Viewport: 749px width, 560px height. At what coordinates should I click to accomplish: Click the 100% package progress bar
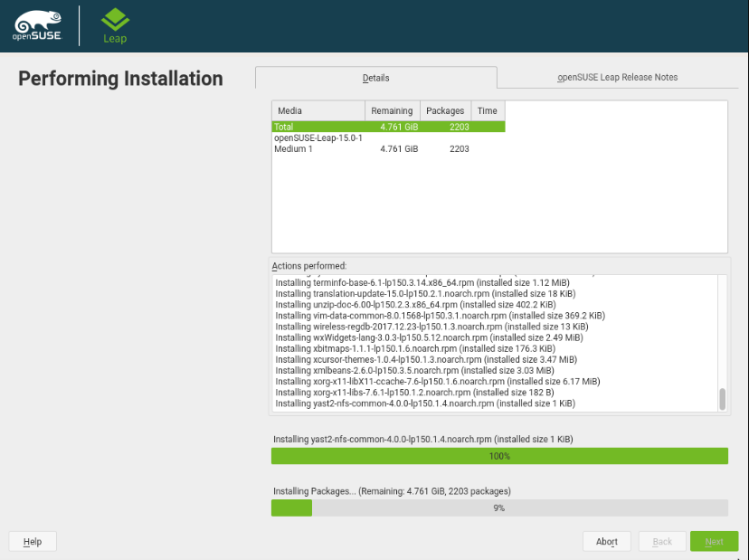[x=499, y=456]
